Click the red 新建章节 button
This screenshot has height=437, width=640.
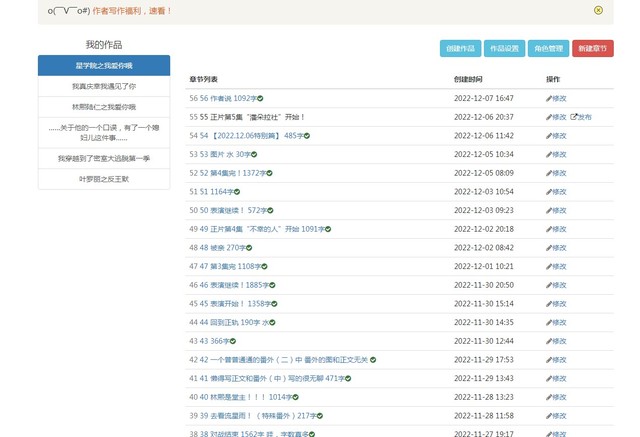[592, 49]
